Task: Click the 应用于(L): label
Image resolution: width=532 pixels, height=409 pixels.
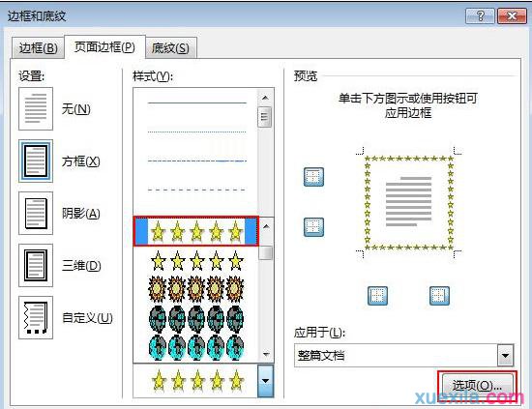Action: 320,333
